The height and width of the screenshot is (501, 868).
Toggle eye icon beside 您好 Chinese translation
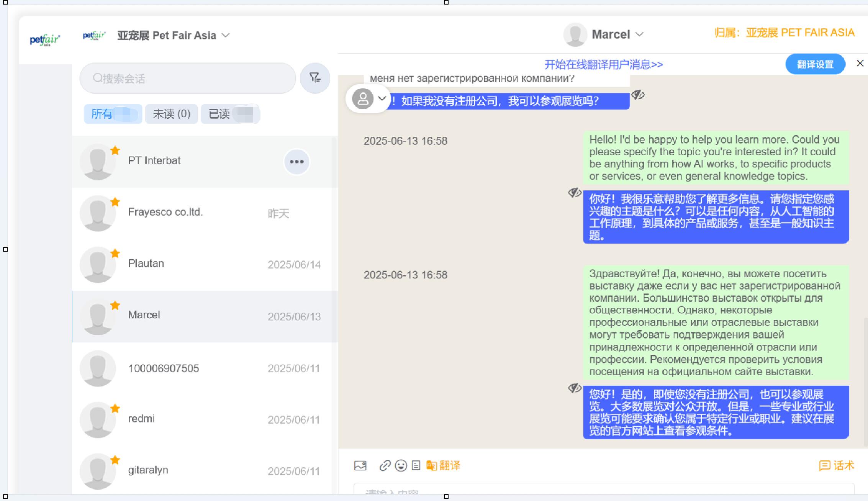pyautogui.click(x=574, y=388)
